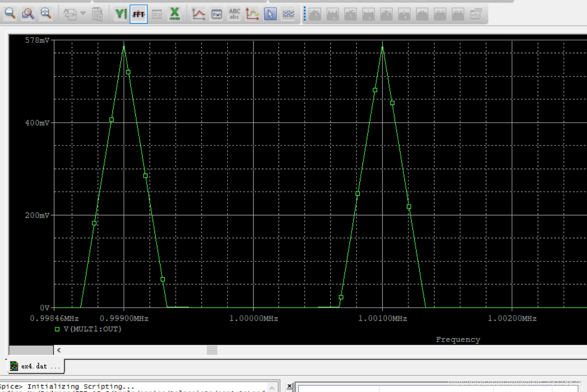Screen dimensions: 587x392
Task: Click the ABC text label tool
Action: 235,14
